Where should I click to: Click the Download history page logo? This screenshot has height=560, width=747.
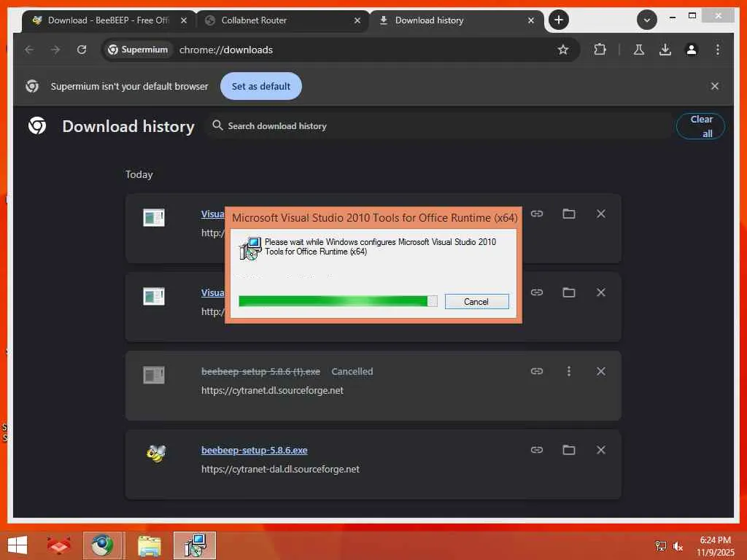tap(37, 125)
